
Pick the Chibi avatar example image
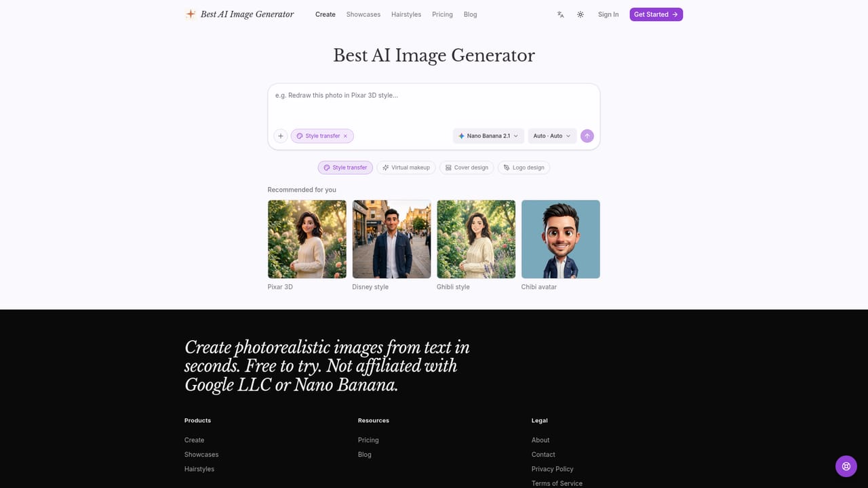tap(561, 239)
